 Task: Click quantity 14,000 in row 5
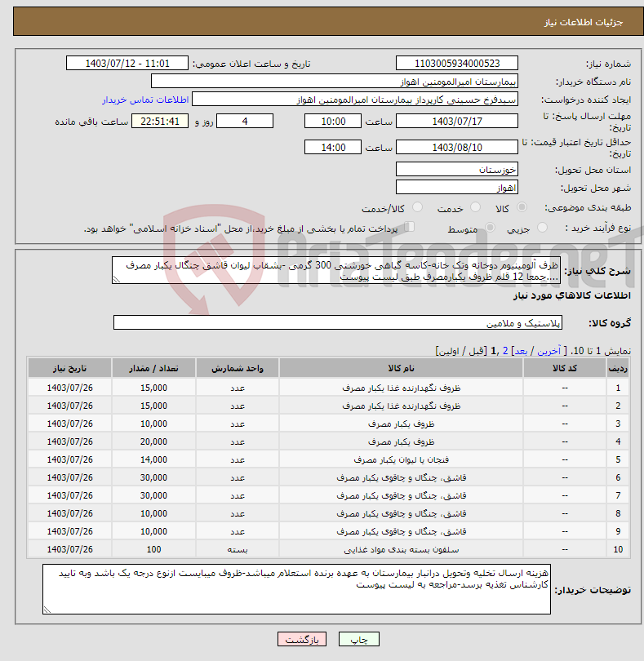pos(153,459)
